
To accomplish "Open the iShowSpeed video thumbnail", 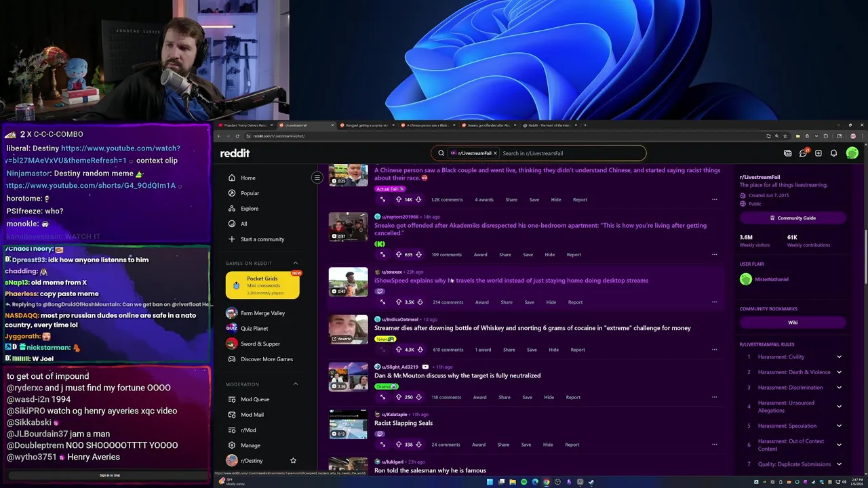I will (x=348, y=282).
